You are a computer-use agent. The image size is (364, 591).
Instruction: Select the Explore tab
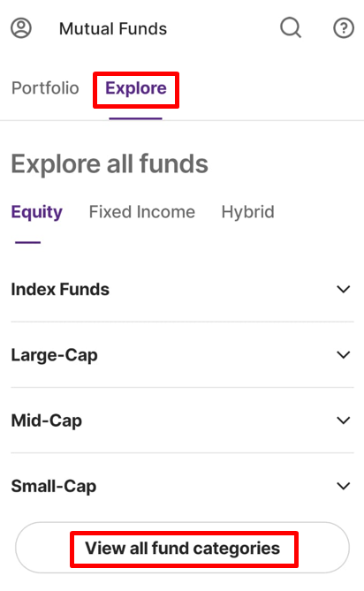pos(136,88)
